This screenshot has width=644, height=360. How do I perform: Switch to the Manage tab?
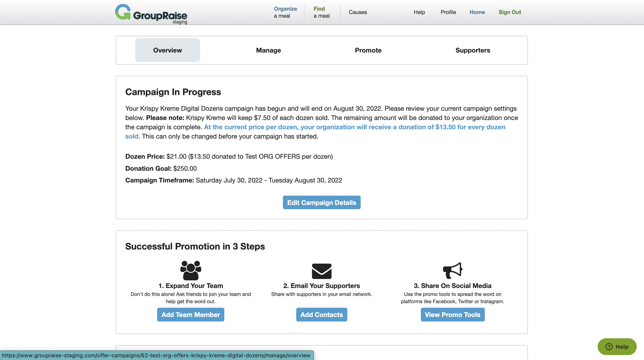coord(268,50)
